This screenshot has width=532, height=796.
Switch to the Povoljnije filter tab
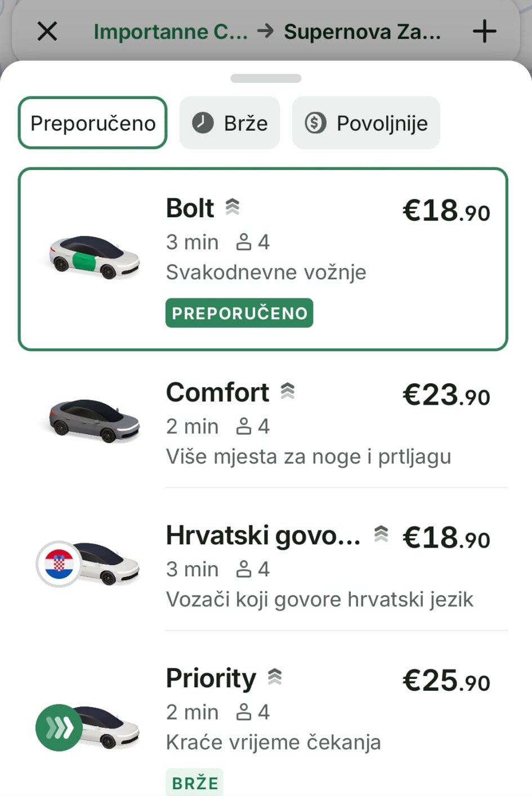366,123
